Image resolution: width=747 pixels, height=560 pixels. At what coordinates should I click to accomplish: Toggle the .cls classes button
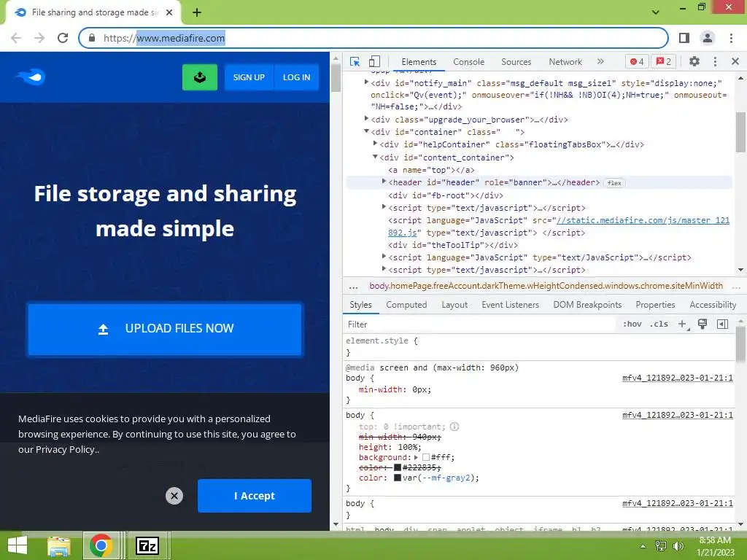(x=659, y=324)
